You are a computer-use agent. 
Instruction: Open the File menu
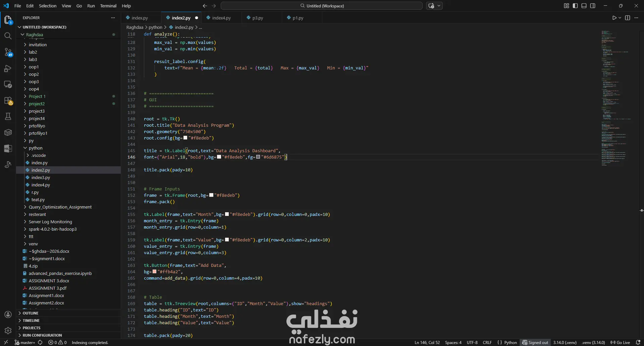point(18,6)
